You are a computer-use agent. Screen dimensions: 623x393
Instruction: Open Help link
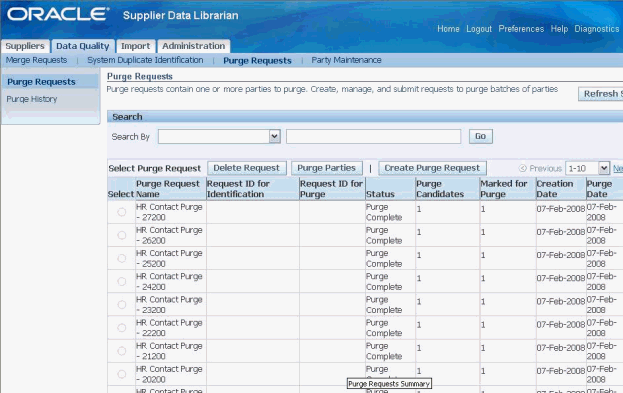pos(559,29)
